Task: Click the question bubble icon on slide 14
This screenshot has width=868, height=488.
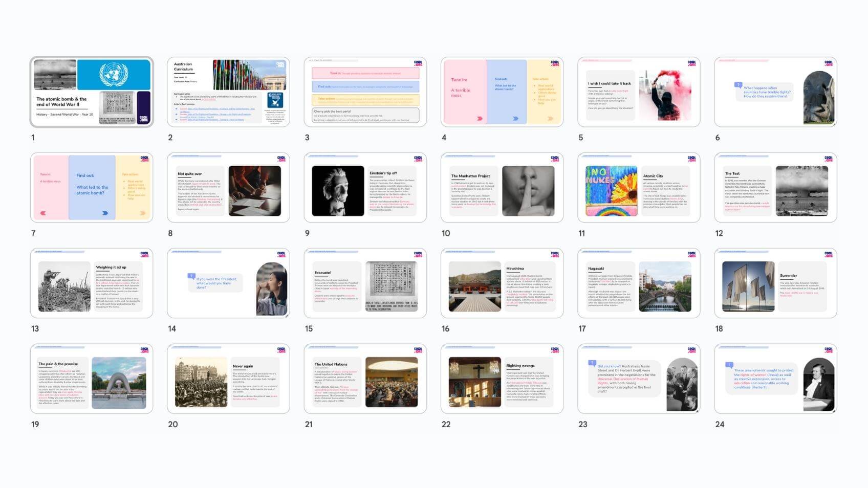Action: [x=191, y=276]
